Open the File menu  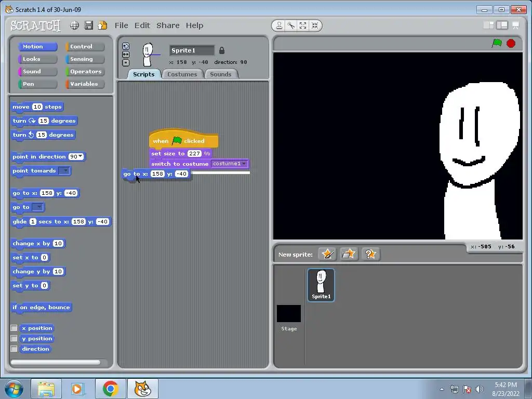121,25
